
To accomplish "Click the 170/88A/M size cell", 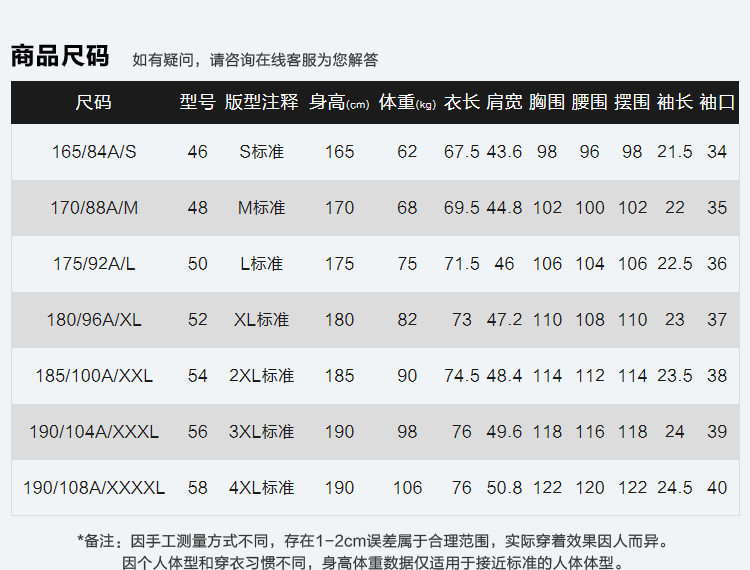I will point(94,208).
